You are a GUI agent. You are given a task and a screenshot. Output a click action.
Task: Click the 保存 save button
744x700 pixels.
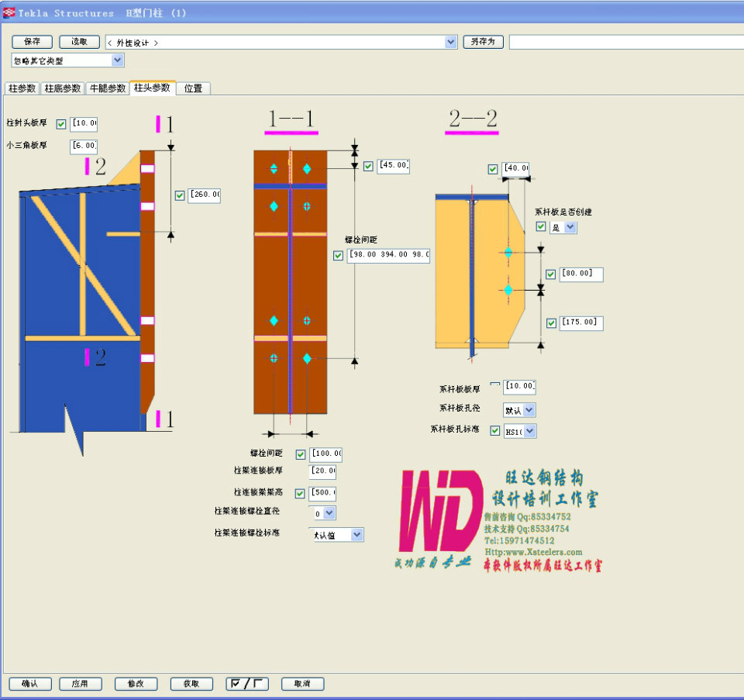tap(33, 42)
